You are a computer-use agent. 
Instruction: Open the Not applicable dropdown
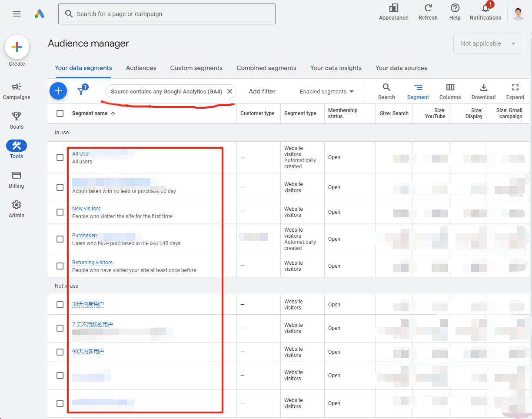[488, 43]
